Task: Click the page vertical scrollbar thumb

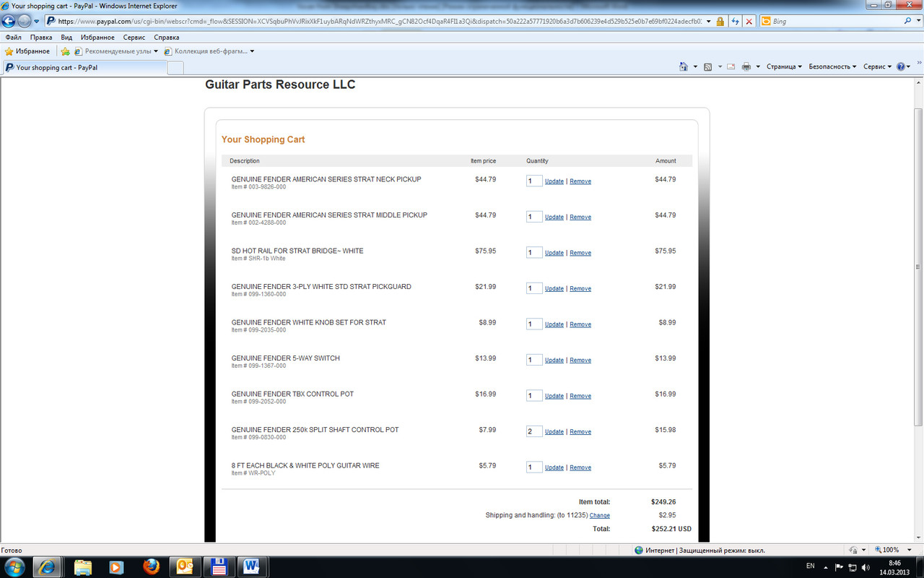Action: [918, 267]
